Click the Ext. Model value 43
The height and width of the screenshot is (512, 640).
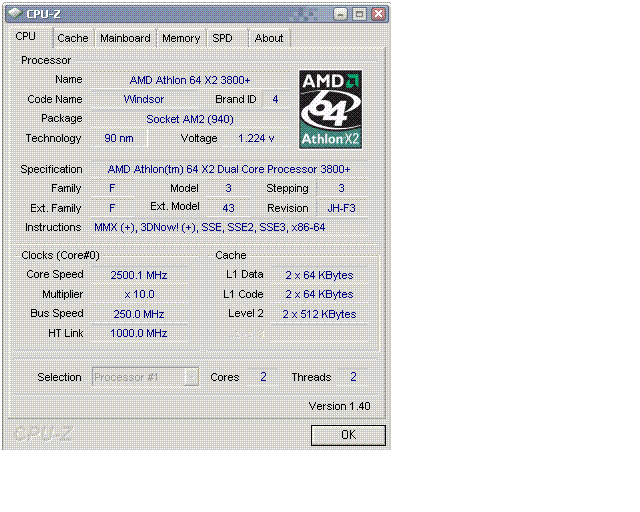(x=229, y=208)
